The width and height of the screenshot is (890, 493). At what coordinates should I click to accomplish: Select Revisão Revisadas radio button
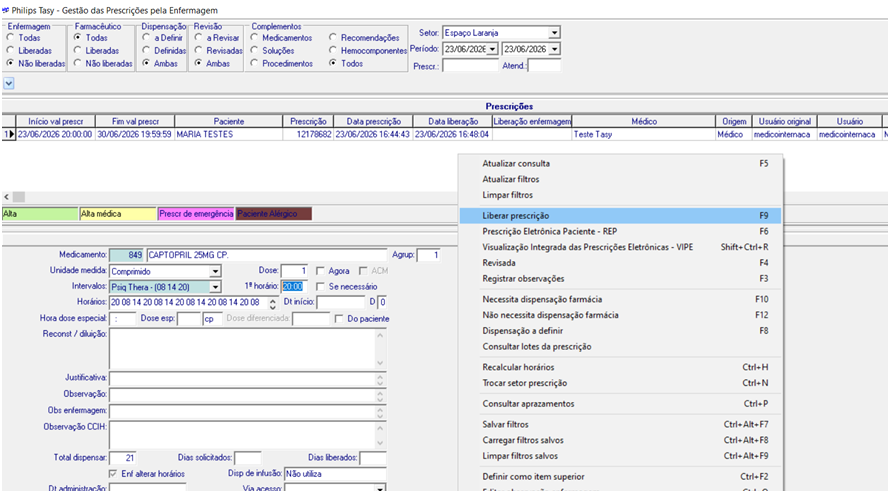click(x=199, y=50)
